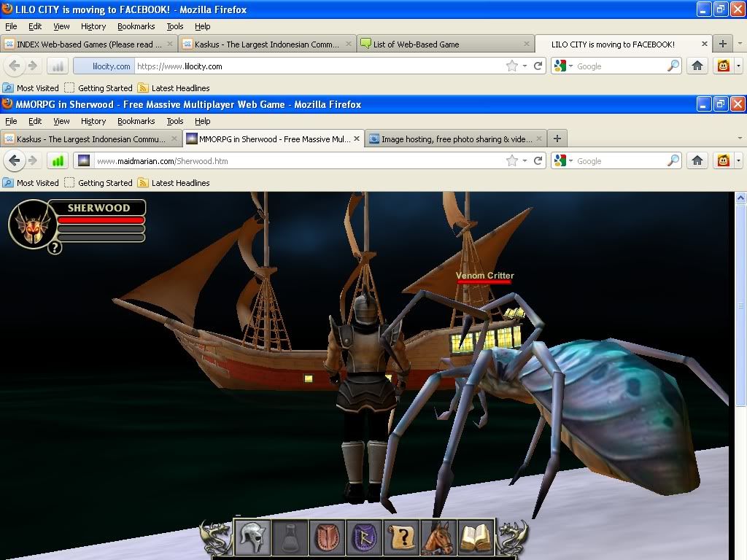Click the red health bar under SHERWOOD
747x560 pixels.
pos(101,220)
